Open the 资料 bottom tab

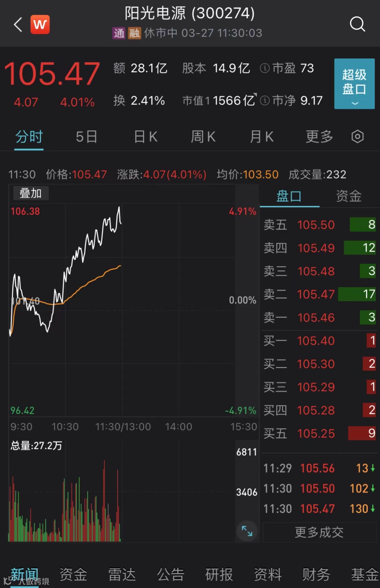268,574
